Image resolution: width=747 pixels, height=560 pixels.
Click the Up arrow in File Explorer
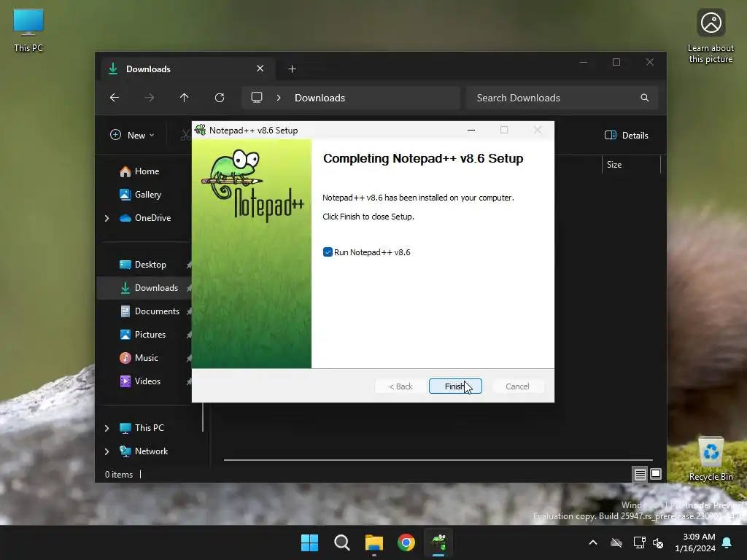pyautogui.click(x=185, y=98)
